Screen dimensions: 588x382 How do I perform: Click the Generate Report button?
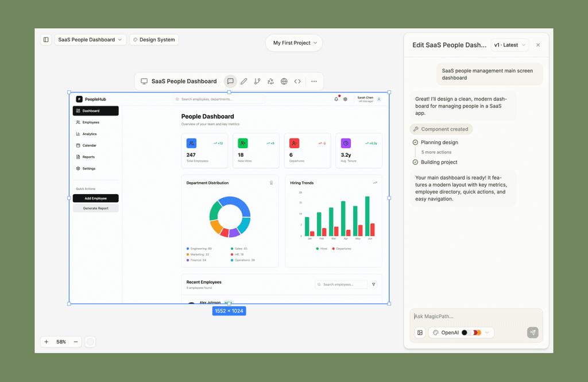95,207
